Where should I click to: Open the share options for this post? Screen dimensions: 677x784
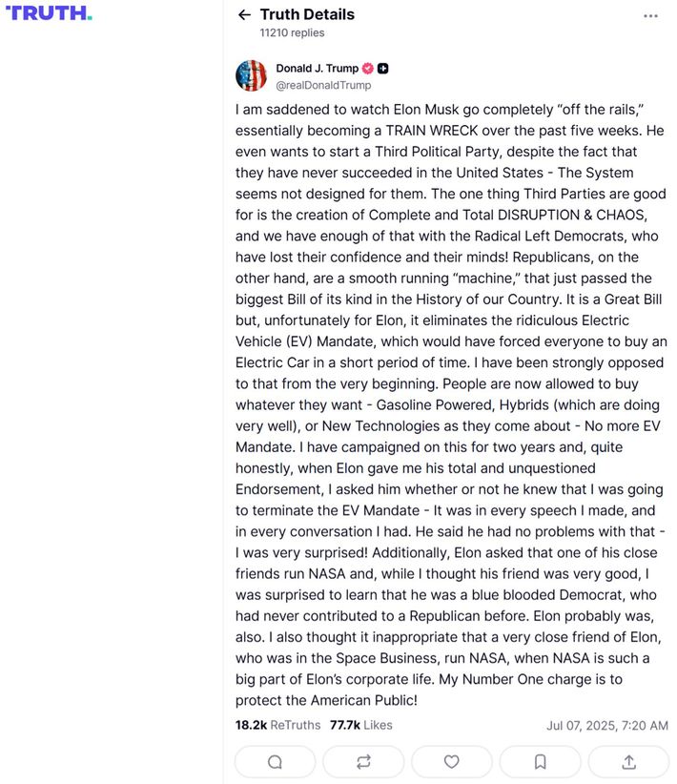[628, 761]
